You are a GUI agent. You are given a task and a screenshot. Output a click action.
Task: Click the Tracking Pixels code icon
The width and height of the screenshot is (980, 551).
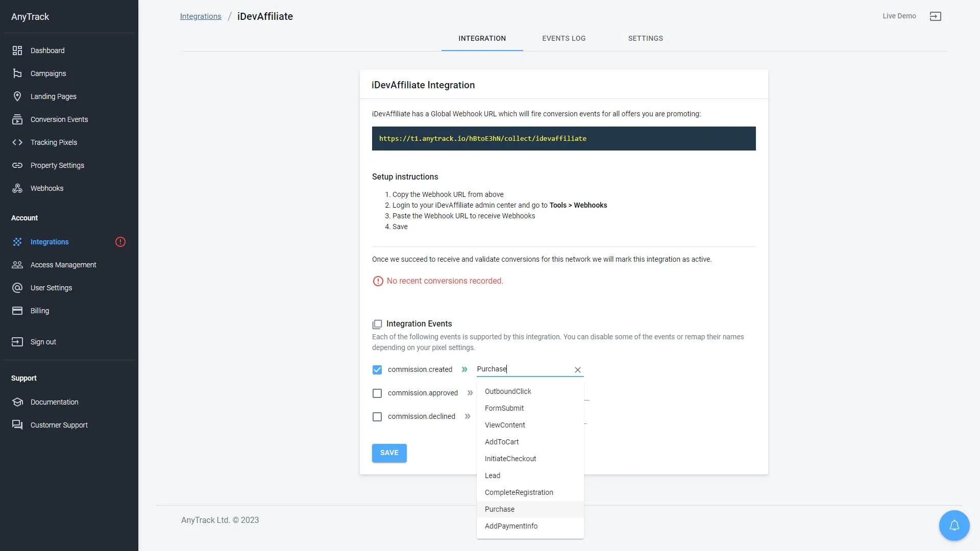(17, 142)
